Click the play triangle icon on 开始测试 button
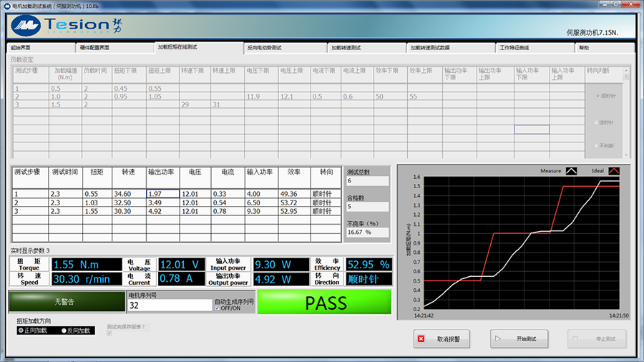Viewport: 644px width, 362px height. pyautogui.click(x=497, y=339)
